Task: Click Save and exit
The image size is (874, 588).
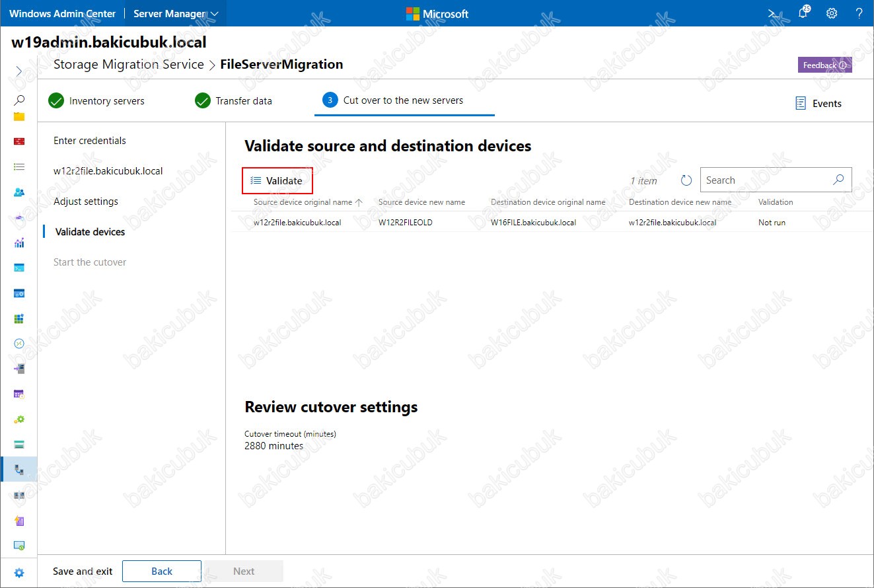Action: click(83, 571)
